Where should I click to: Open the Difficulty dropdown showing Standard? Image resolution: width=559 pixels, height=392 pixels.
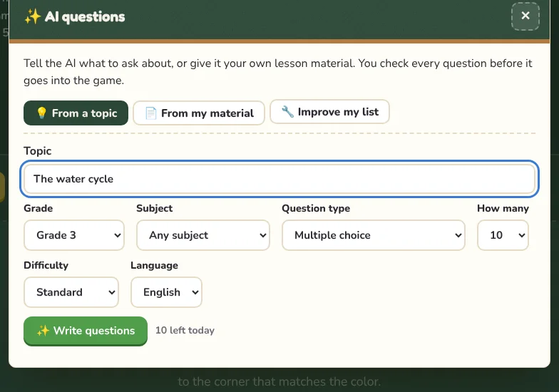point(71,292)
